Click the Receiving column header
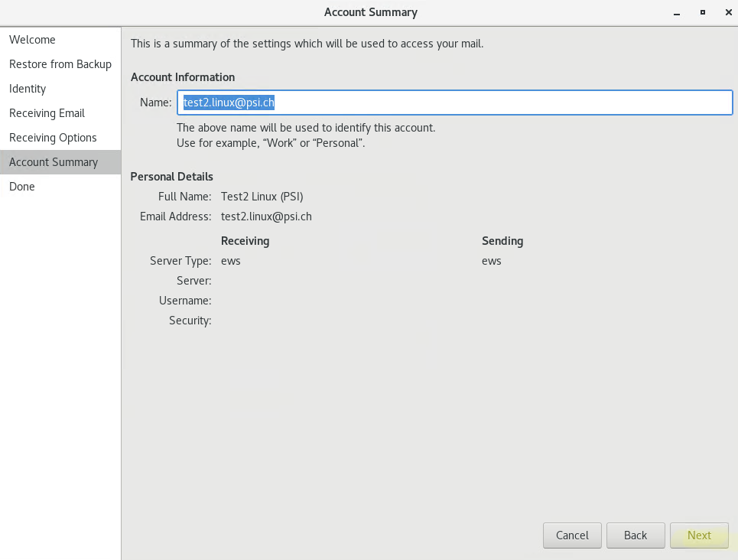Screen dimensions: 738x560 [x=245, y=241]
